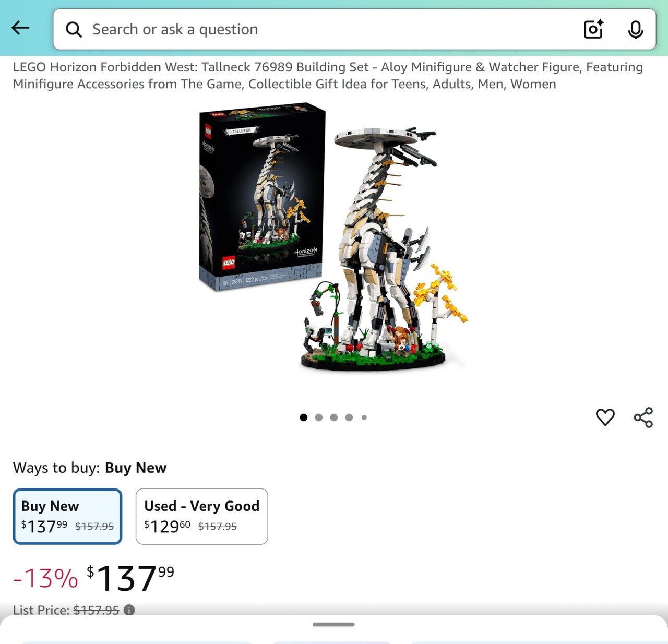Image resolution: width=668 pixels, height=644 pixels.
Task: Select the Used - Very Good option
Action: pos(201,516)
